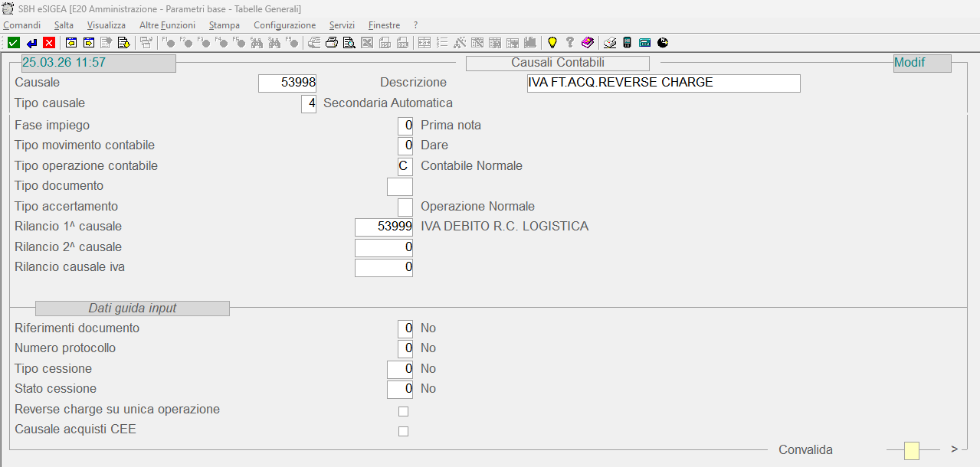Toggle Reverse charge su unica operazione checkbox
The image size is (980, 467).
[x=403, y=411]
